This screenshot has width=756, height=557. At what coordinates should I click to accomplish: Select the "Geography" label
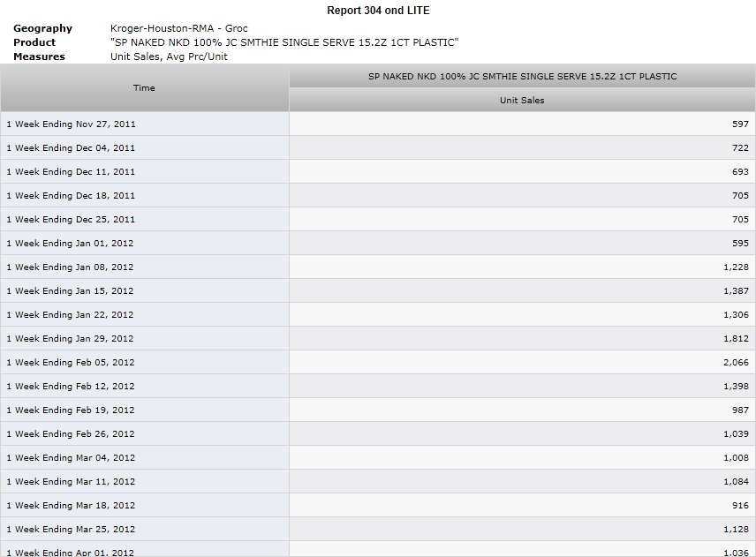tap(43, 28)
